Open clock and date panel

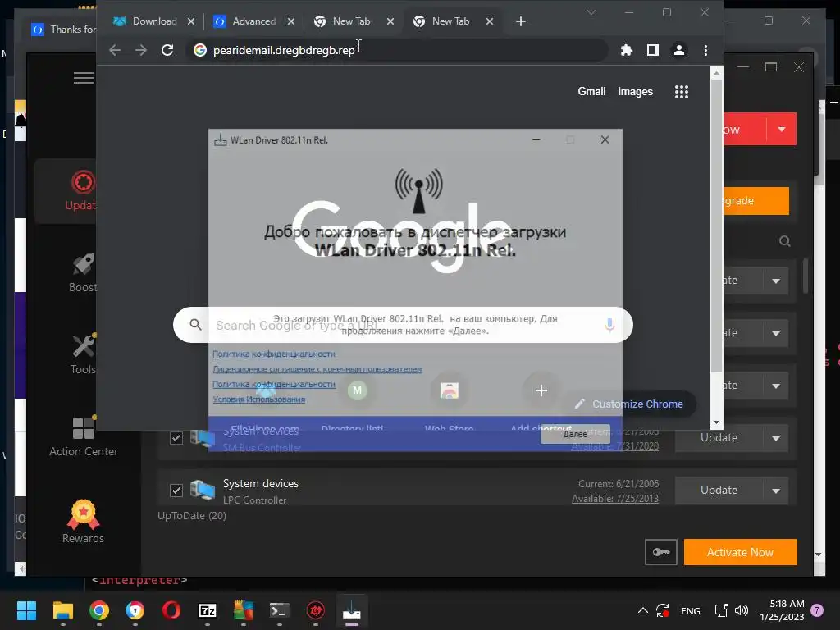click(782, 610)
